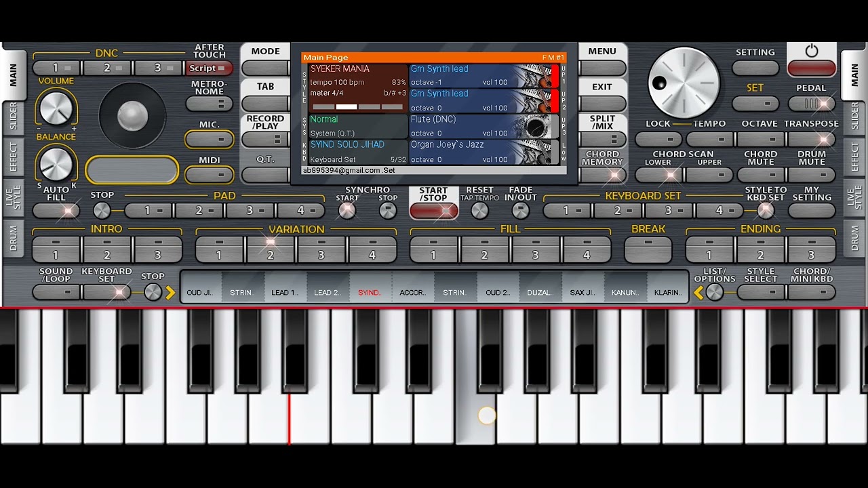Screen dimensions: 868x488
Task: Select Intro 1 button
Action: (56, 249)
